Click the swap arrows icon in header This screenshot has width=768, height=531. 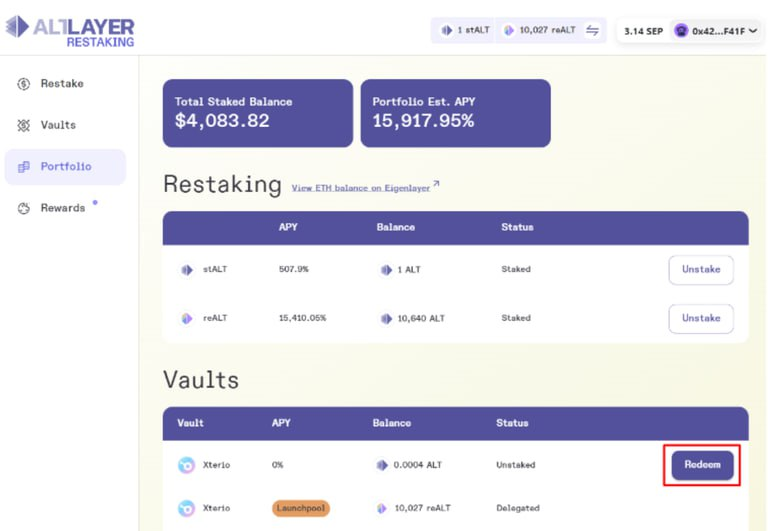593,30
